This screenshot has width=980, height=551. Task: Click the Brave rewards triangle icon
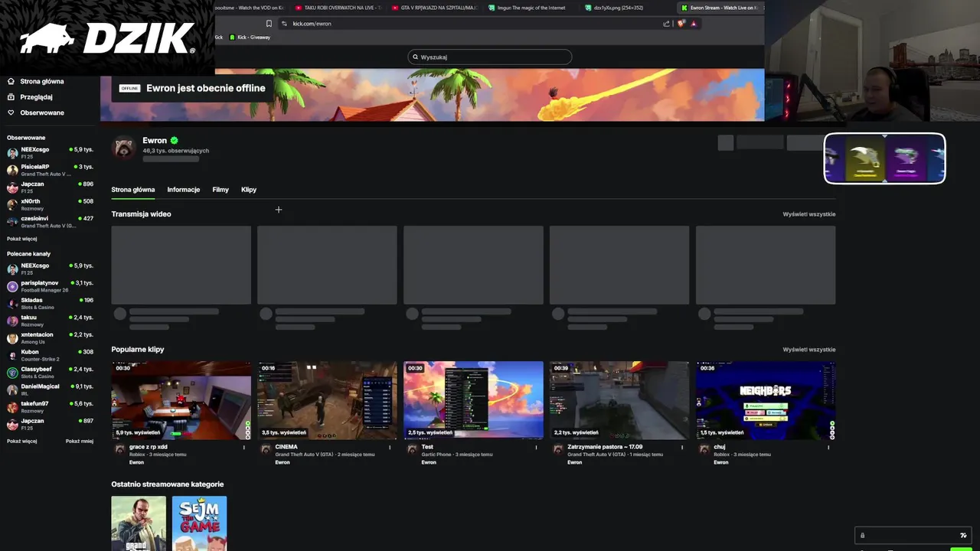(694, 24)
